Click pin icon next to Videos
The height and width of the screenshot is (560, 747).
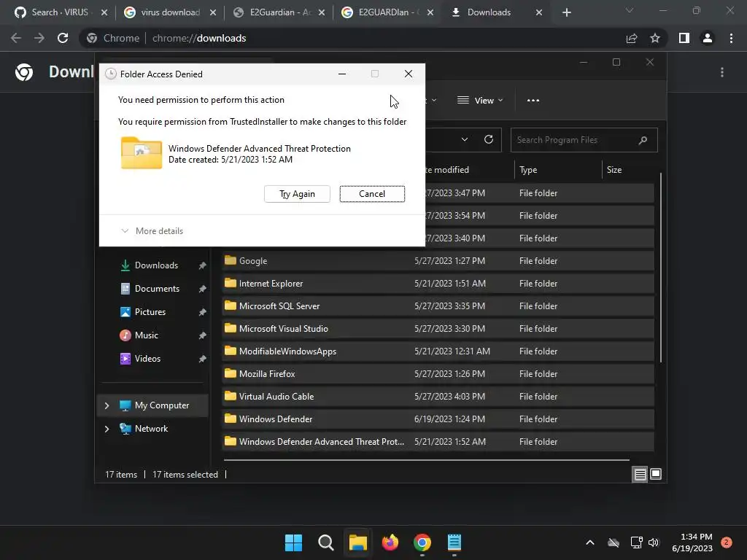(x=203, y=359)
